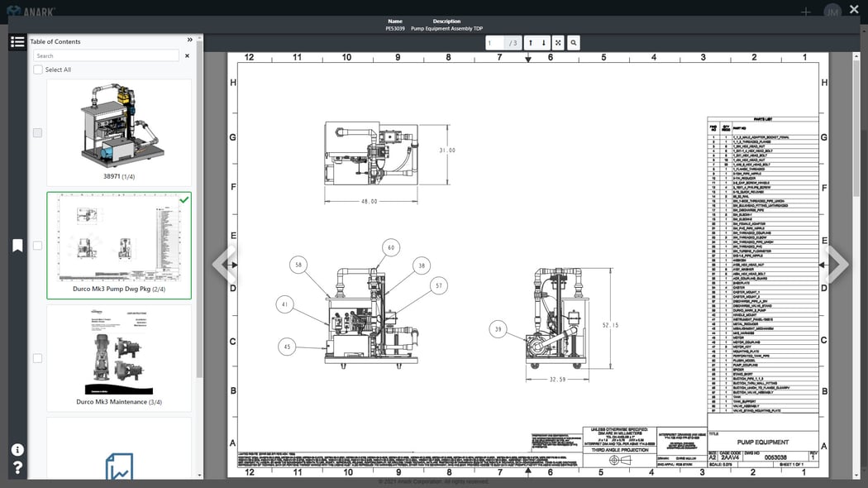Click the Anark logo
868x488 pixels.
coord(31,11)
